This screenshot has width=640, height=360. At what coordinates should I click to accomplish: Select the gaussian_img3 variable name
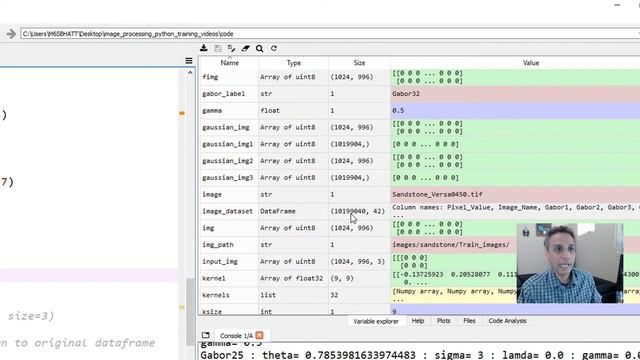(228, 178)
